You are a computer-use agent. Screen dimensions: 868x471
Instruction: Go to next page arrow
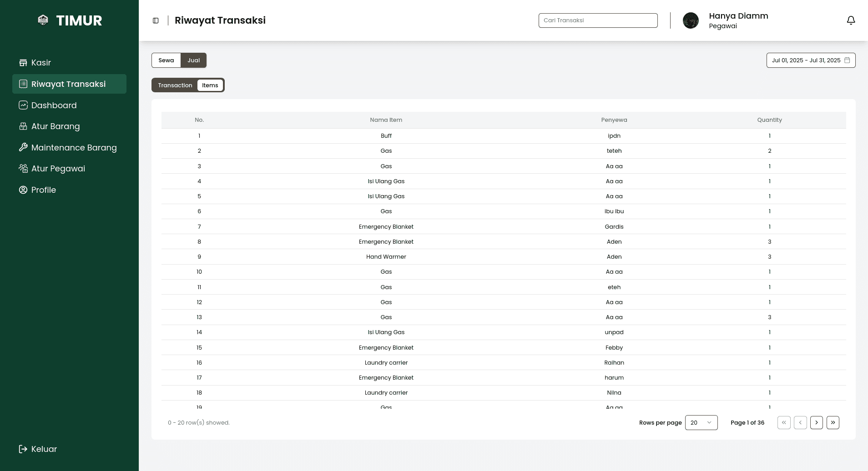pyautogui.click(x=816, y=422)
